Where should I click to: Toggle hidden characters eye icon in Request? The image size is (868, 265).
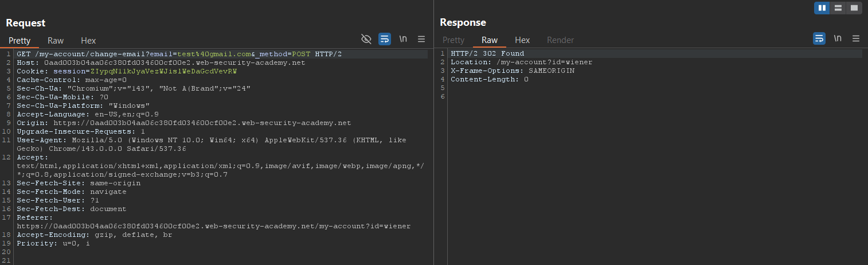click(366, 39)
